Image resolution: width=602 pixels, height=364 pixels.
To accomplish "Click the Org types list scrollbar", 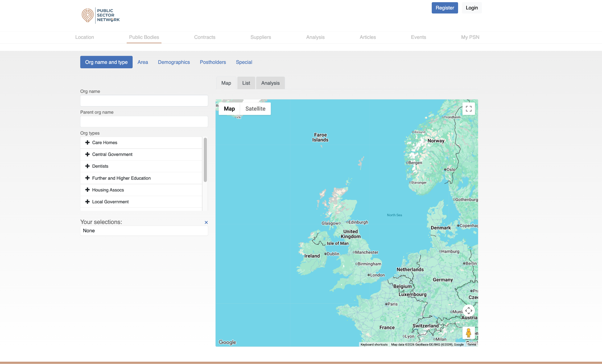I will (205, 160).
